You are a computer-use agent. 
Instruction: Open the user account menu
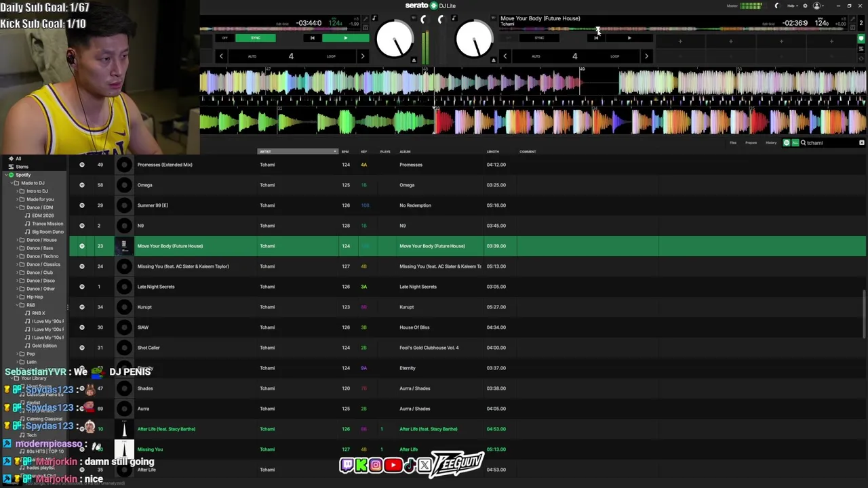click(818, 6)
